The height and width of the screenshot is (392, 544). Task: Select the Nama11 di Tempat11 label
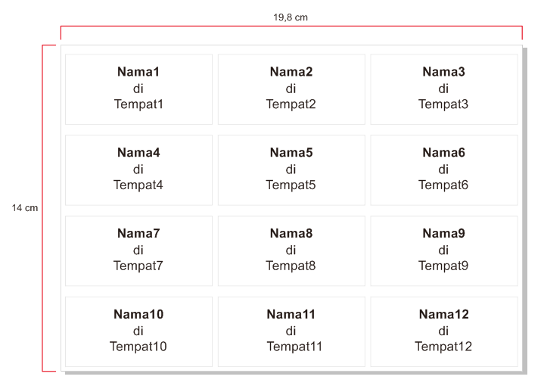[x=291, y=331]
